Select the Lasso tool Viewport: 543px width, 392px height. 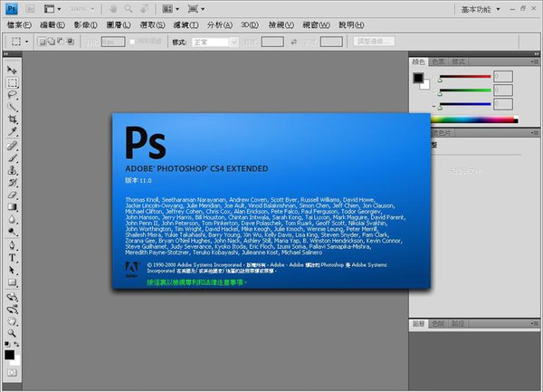(12, 94)
